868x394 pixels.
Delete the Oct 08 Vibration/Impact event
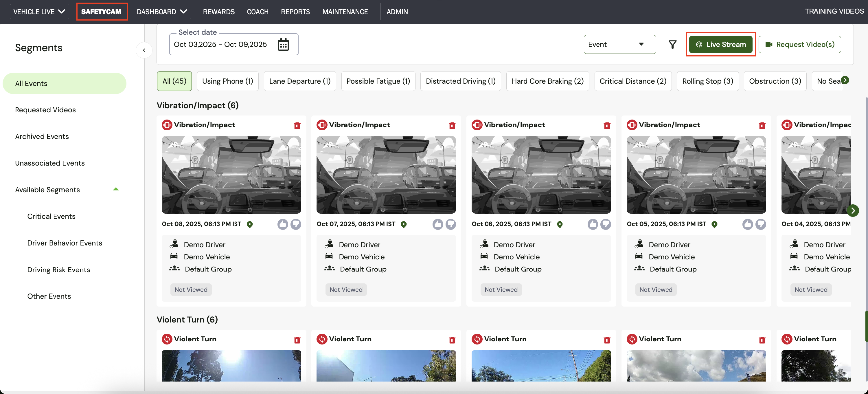(297, 126)
